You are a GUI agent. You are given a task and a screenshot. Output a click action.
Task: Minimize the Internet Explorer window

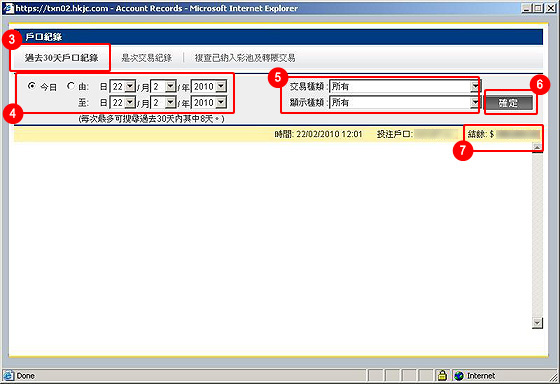(x=526, y=8)
